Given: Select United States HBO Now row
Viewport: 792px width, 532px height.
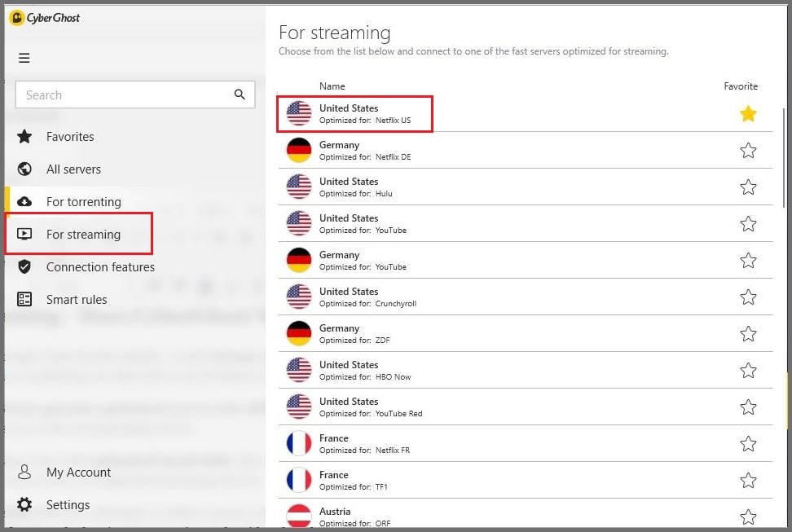Looking at the screenshot, I should tap(526, 371).
